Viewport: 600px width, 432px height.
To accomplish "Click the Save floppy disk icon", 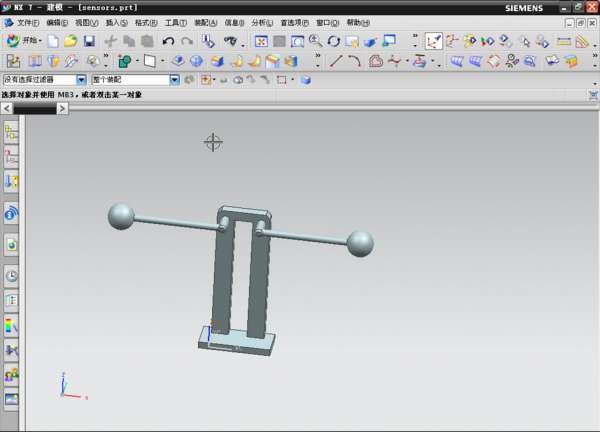I will coord(89,41).
